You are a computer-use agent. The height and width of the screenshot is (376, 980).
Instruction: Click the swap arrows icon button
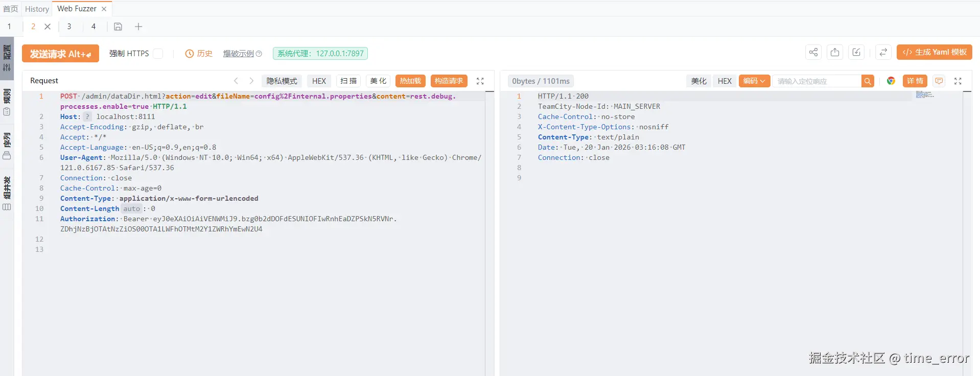point(883,52)
